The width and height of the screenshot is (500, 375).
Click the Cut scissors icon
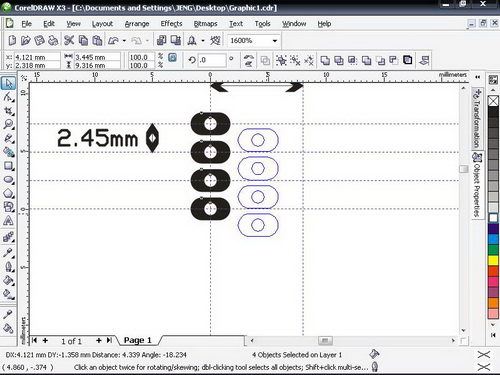(69, 40)
